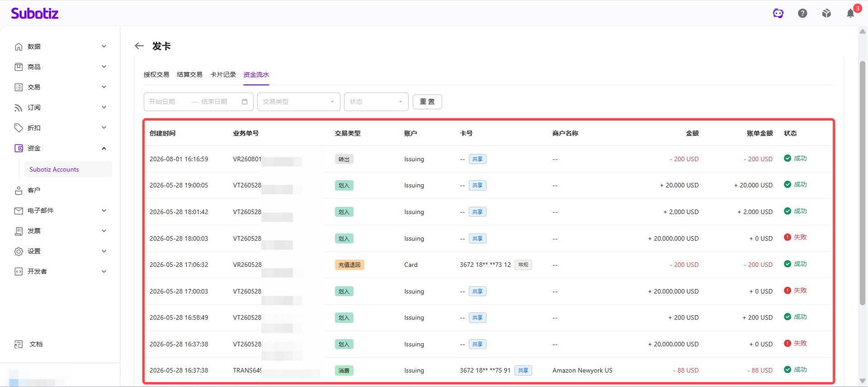Click the 充值退回 transaction type tag
The image size is (868, 387).
tap(349, 265)
